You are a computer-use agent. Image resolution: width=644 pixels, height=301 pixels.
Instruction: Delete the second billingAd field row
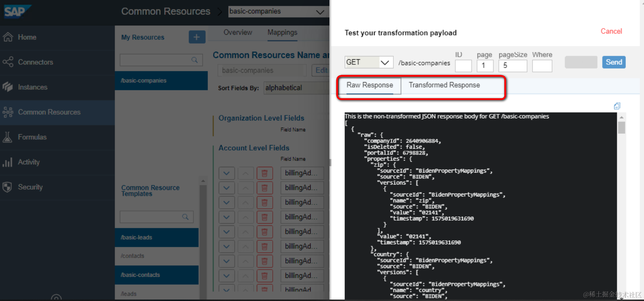(x=264, y=188)
